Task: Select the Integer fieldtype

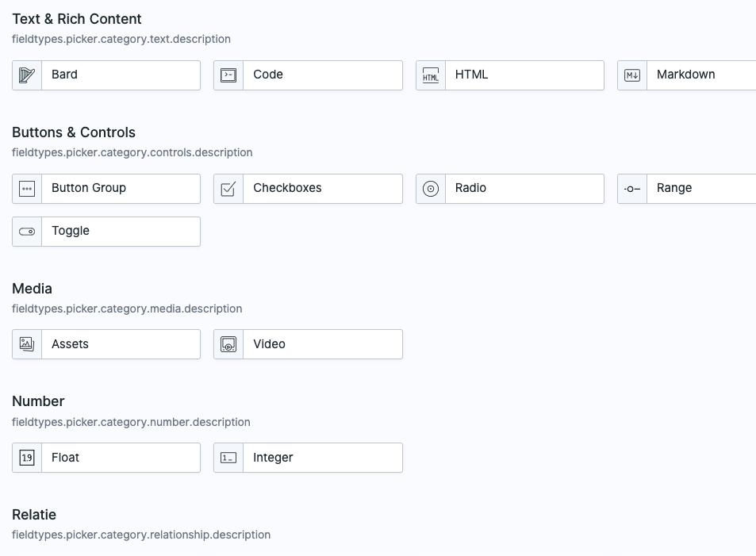Action: (x=308, y=458)
